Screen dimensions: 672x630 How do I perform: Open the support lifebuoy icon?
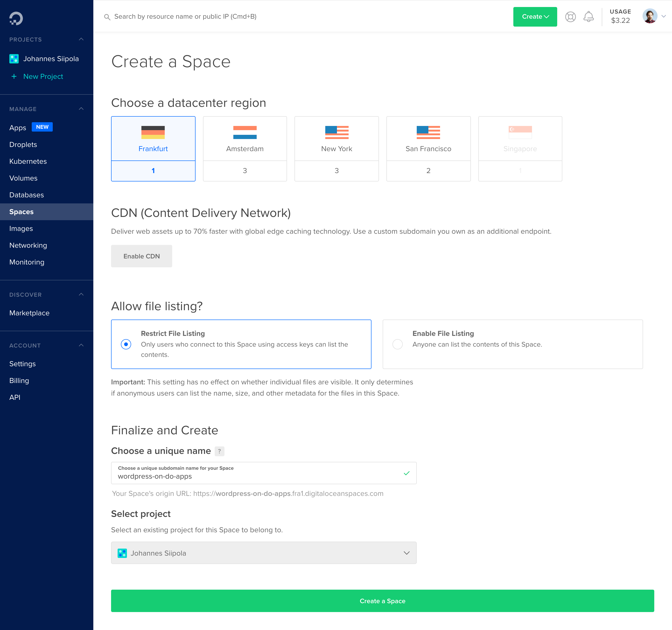[x=570, y=17]
